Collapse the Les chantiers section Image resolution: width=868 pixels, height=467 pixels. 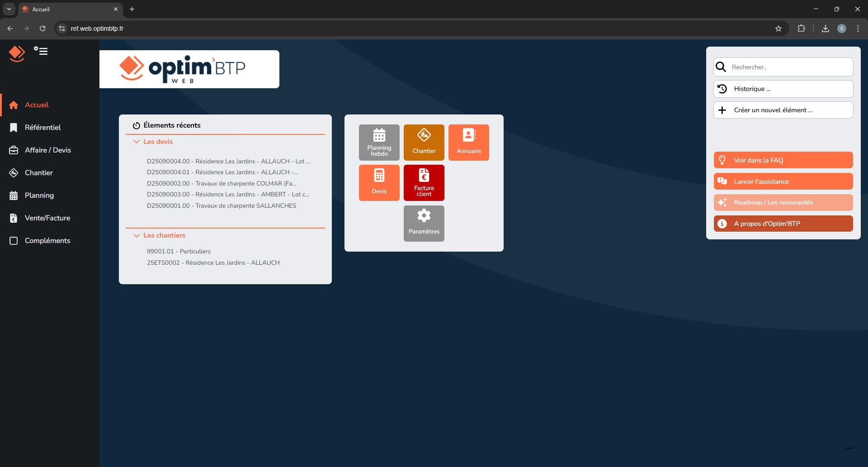point(137,235)
